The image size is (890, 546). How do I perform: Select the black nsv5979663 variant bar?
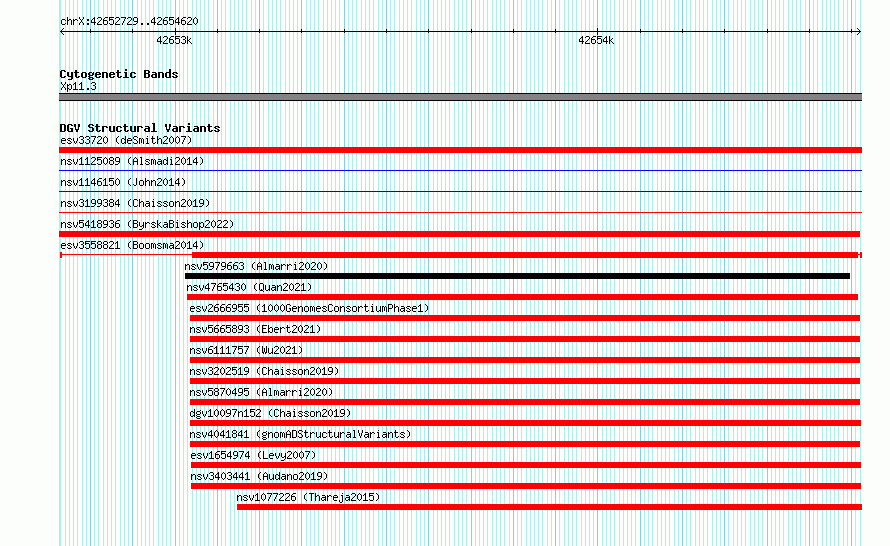click(517, 276)
